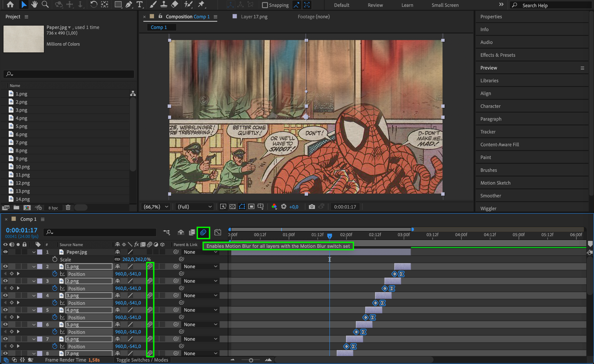Switch to the Review workspace
The image size is (594, 364).
point(375,5)
